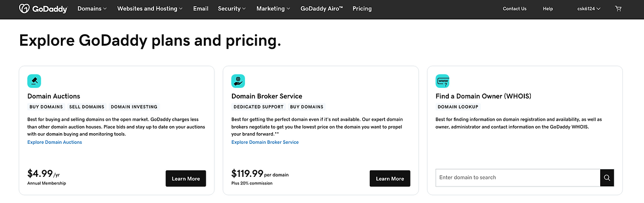Select Pricing in the top navigation
The height and width of the screenshot is (203, 644).
pyautogui.click(x=362, y=9)
